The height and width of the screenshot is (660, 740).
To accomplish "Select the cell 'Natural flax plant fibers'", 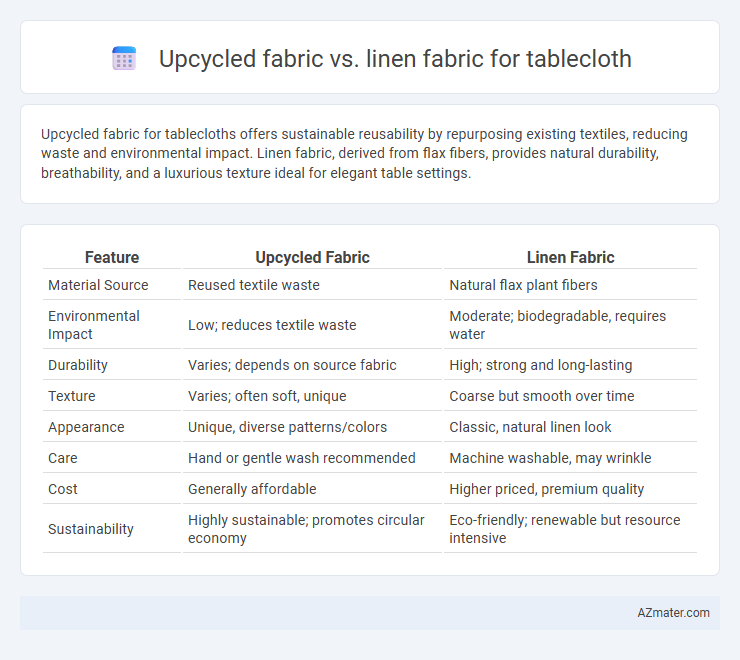I will (523, 285).
